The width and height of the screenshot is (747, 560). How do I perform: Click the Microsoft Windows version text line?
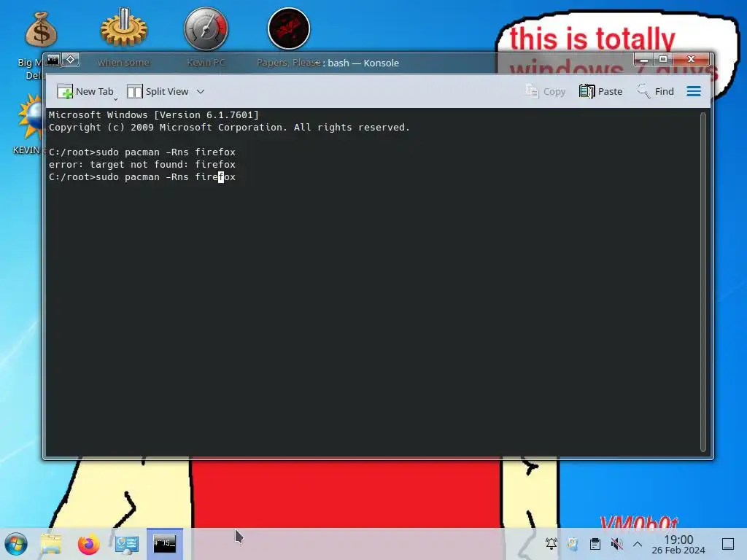[x=153, y=114]
